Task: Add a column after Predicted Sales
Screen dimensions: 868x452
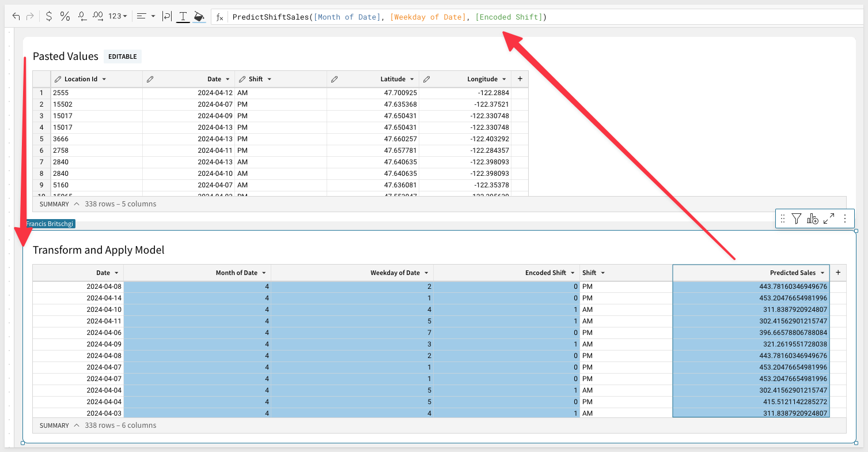Action: click(x=838, y=273)
